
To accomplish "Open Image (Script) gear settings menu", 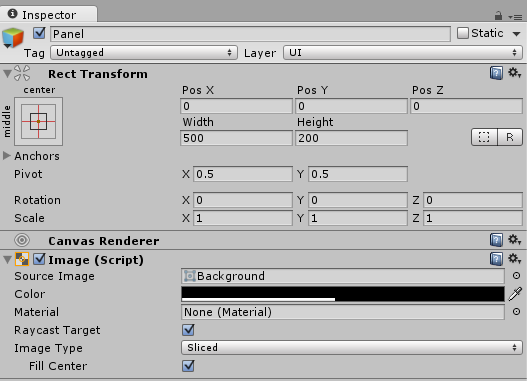I will click(514, 259).
